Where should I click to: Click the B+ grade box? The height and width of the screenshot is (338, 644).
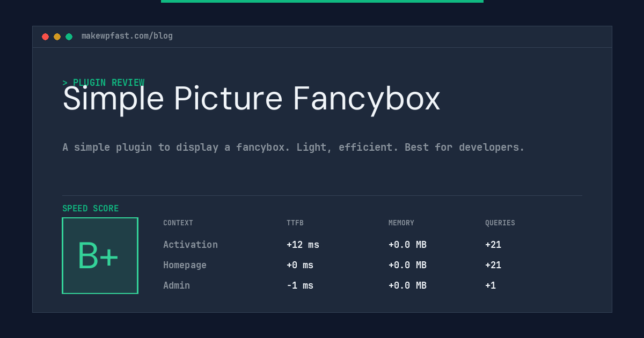coord(100,255)
